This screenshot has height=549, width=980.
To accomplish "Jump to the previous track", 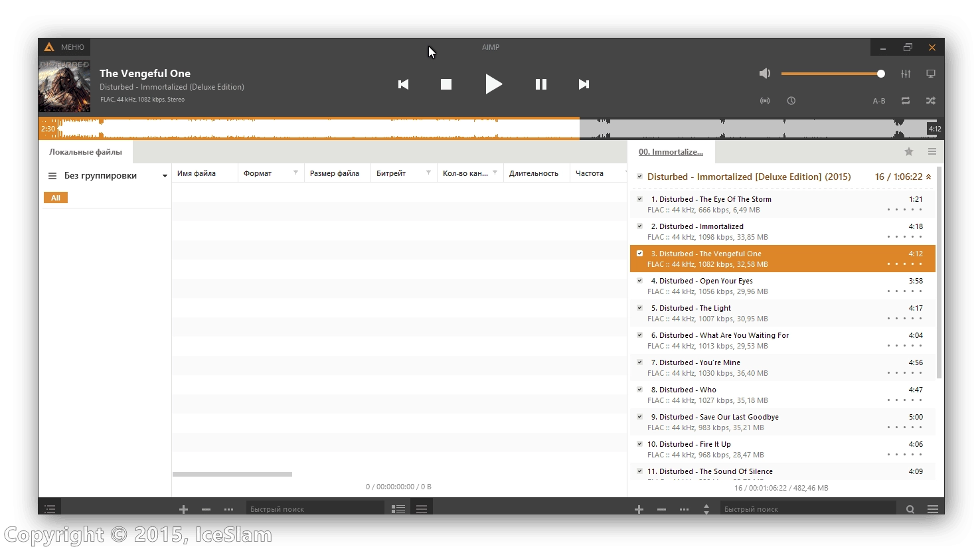I will (x=403, y=84).
